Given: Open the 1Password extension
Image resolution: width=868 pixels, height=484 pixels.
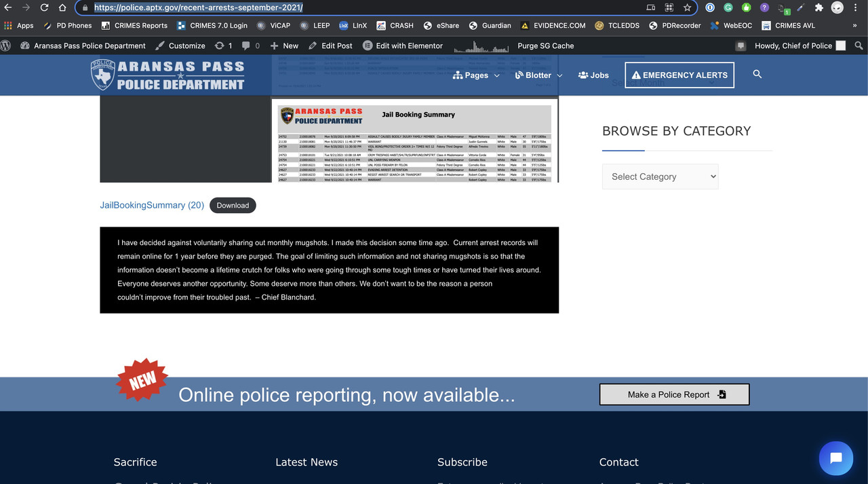Looking at the screenshot, I should [x=710, y=7].
